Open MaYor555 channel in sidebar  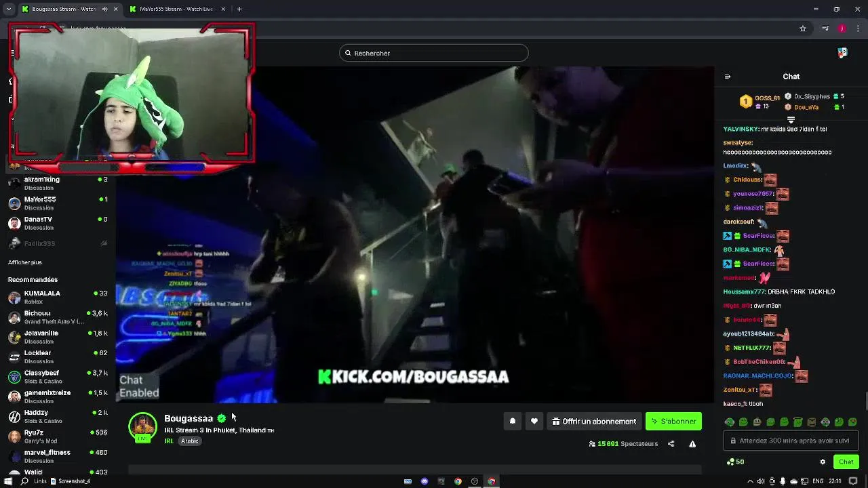click(x=58, y=203)
